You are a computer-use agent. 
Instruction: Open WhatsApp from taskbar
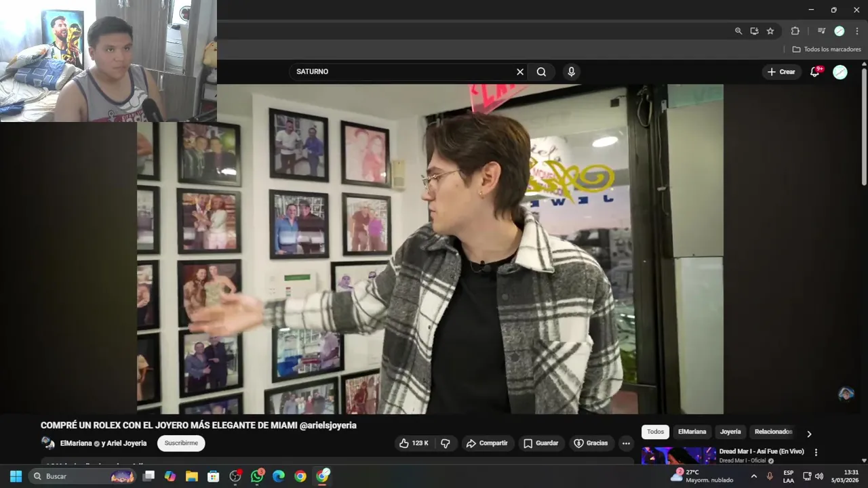(257, 476)
